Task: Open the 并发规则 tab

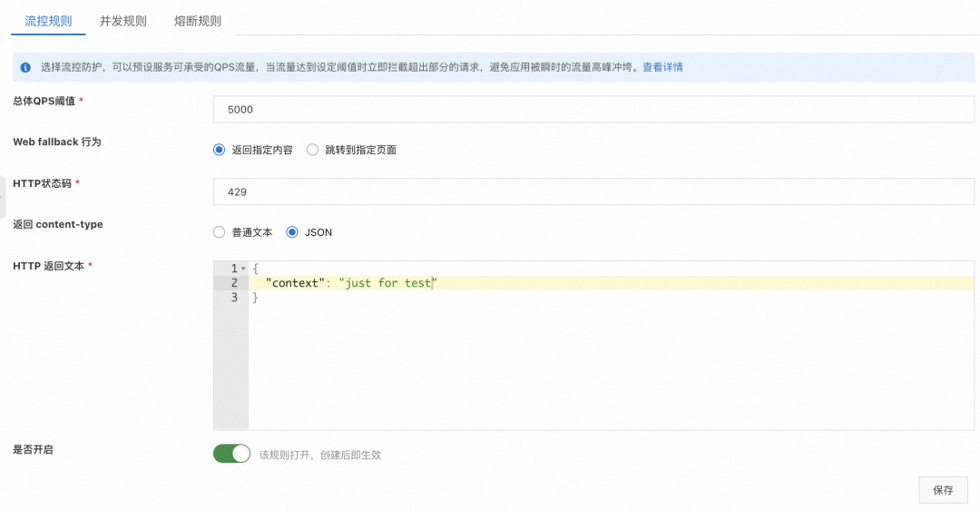Action: (x=123, y=21)
